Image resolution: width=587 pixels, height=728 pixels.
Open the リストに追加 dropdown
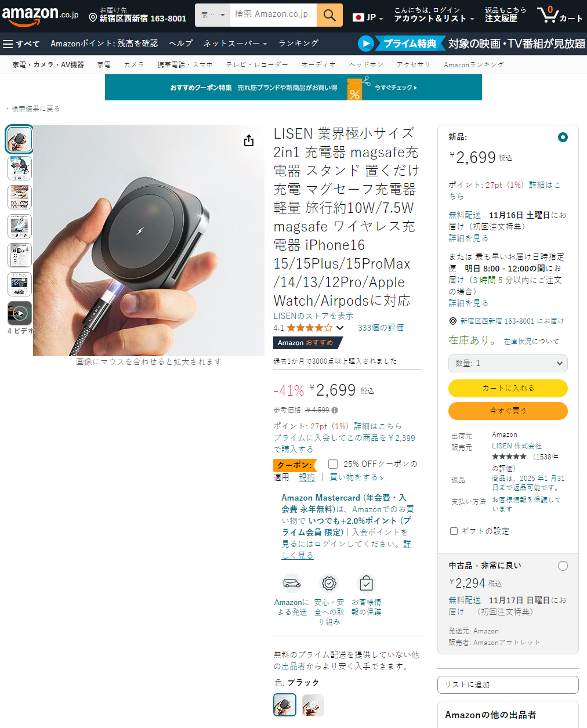click(x=508, y=684)
